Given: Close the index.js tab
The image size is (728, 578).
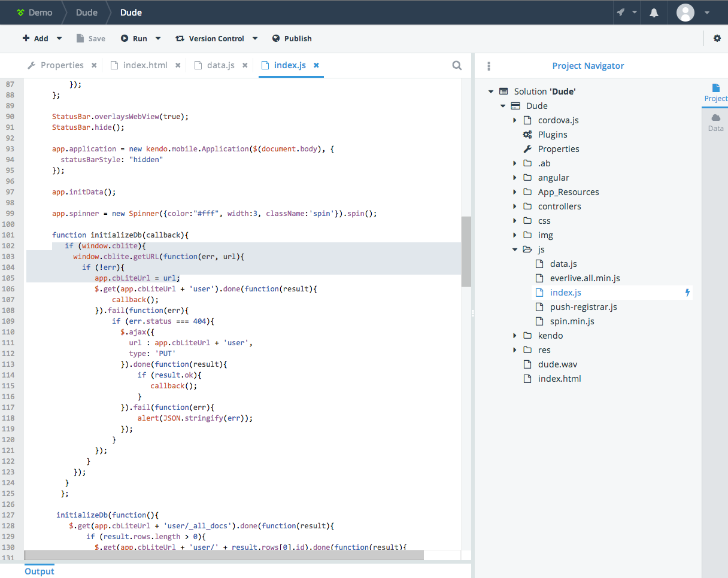Looking at the screenshot, I should coord(316,65).
